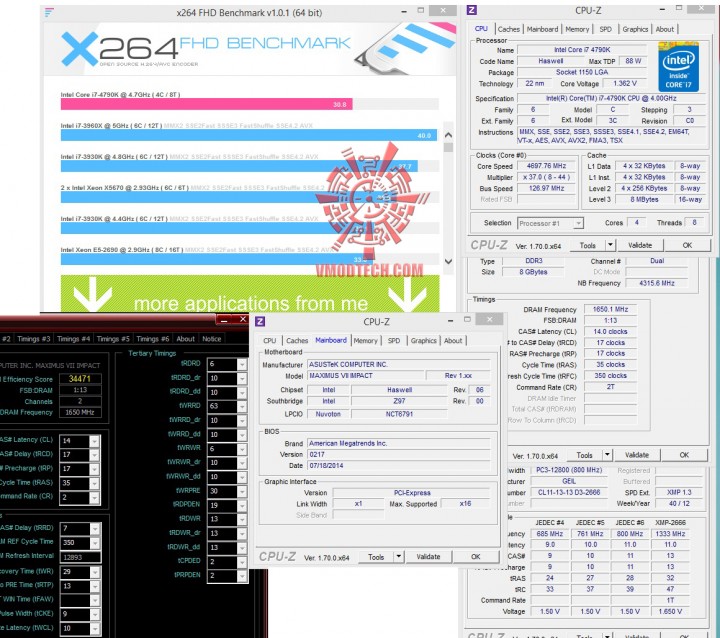Open the Graphics tab in the top CPU-Z window
720x638 pixels.
click(x=635, y=29)
